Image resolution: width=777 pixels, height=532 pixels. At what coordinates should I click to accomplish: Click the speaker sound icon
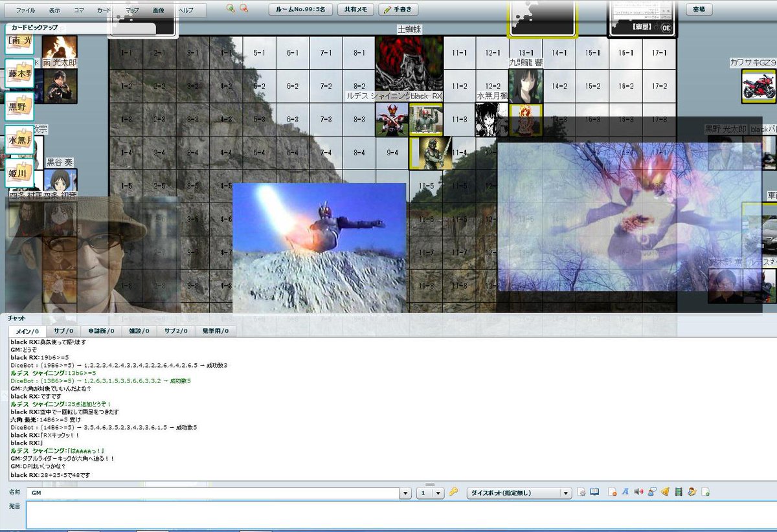[x=639, y=492]
